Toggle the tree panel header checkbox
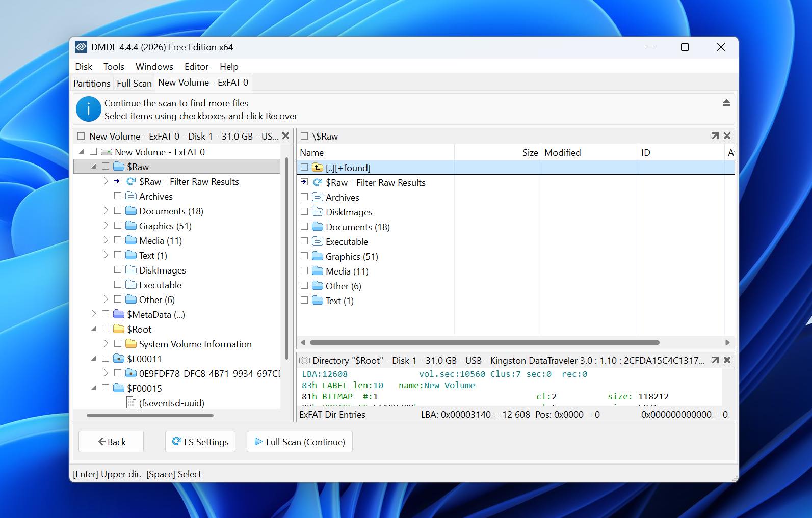This screenshot has width=812, height=518. pyautogui.click(x=81, y=136)
